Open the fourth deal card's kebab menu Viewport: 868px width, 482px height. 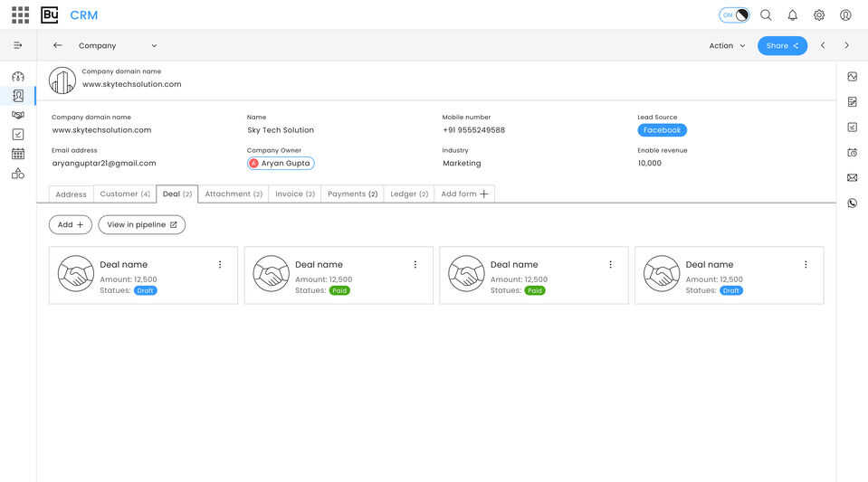tap(806, 265)
